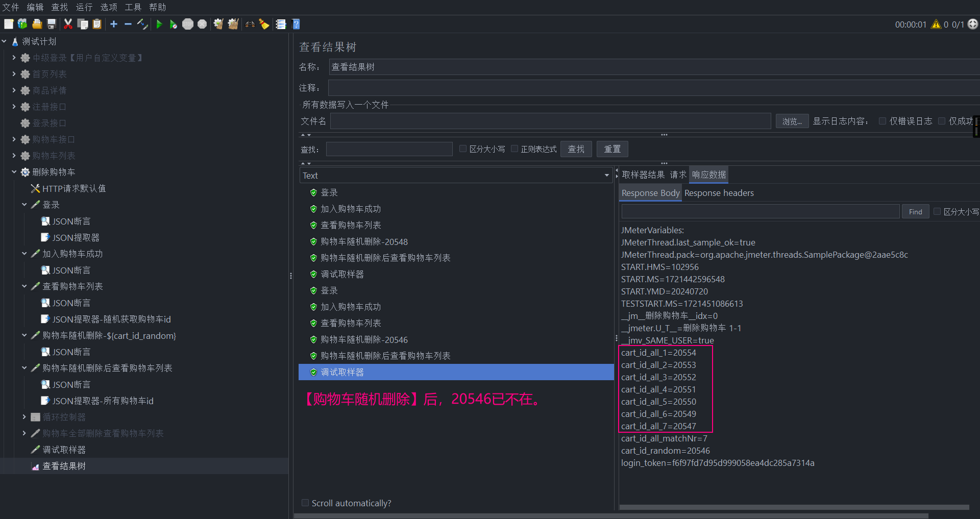
Task: Open the Function Helper list icon
Action: pos(281,24)
